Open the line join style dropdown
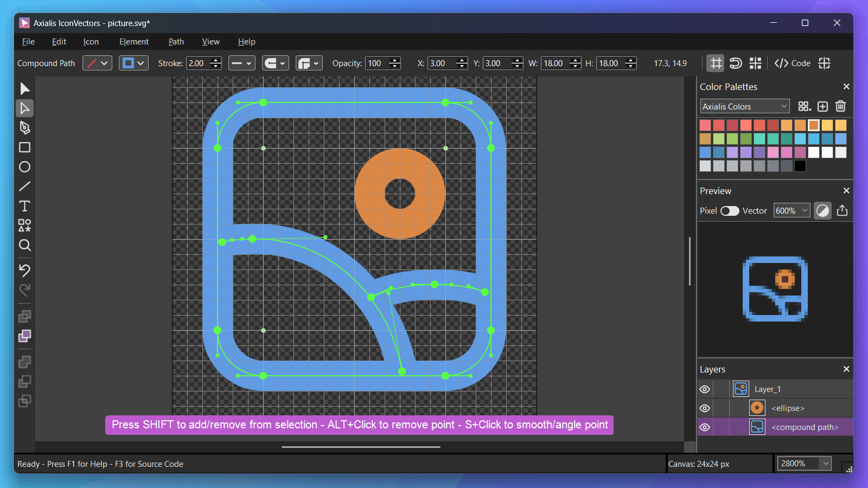The width and height of the screenshot is (868, 488). (x=309, y=63)
